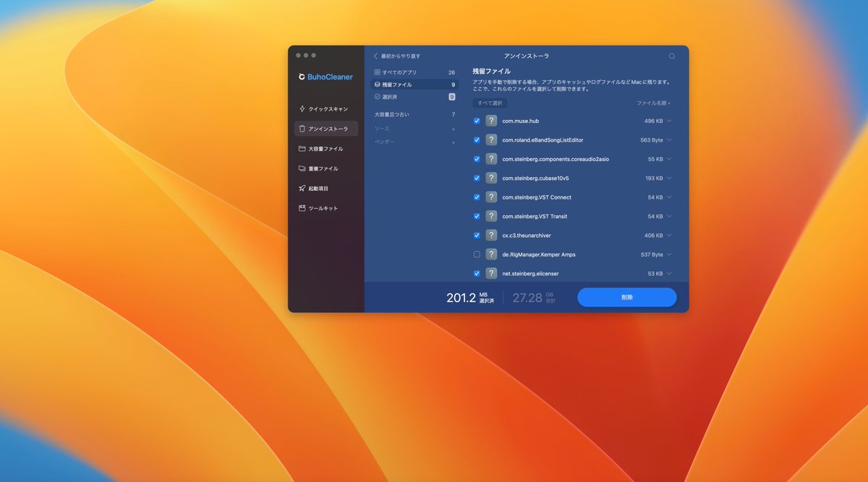This screenshot has height=482, width=868.
Task: Click the elicenser question-mark icon
Action: click(x=491, y=274)
